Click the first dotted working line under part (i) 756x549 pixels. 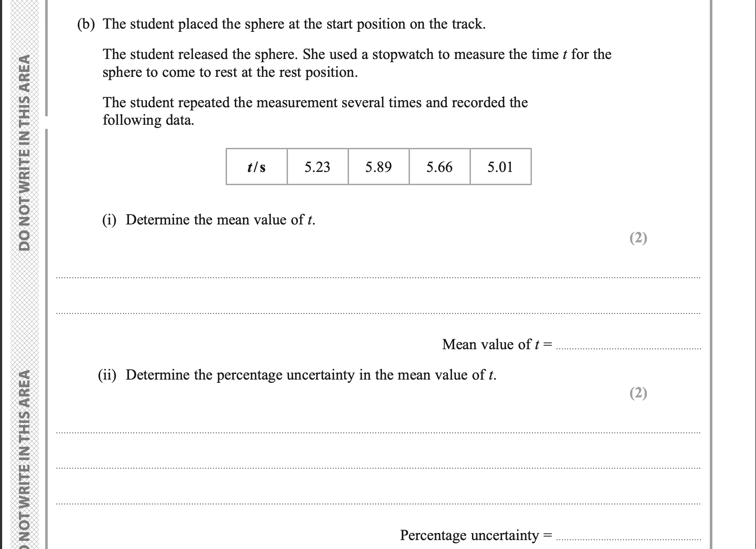click(378, 277)
